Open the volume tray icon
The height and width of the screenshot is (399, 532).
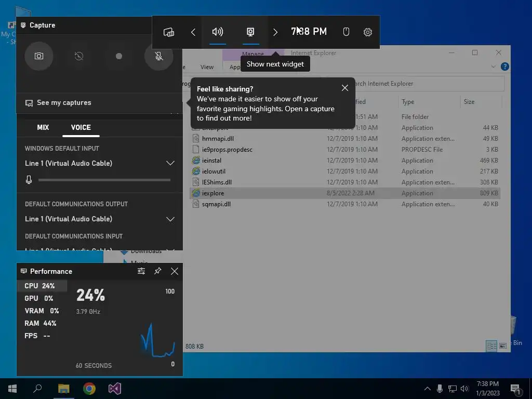pos(464,389)
